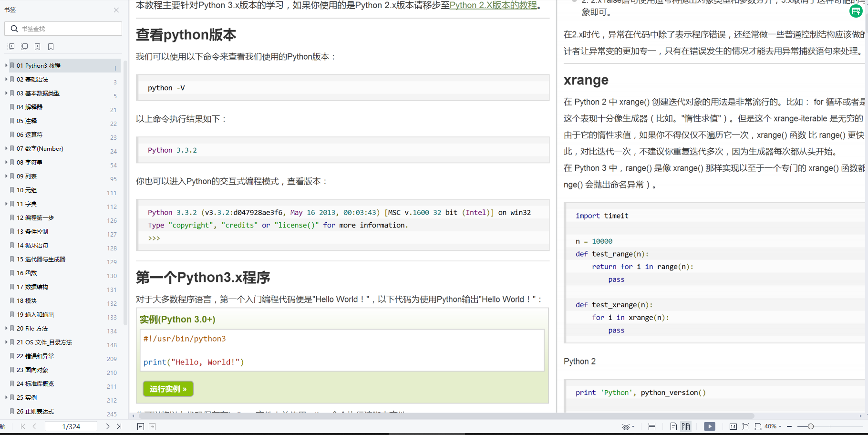
Task: Jump to the last page
Action: pyautogui.click(x=119, y=426)
